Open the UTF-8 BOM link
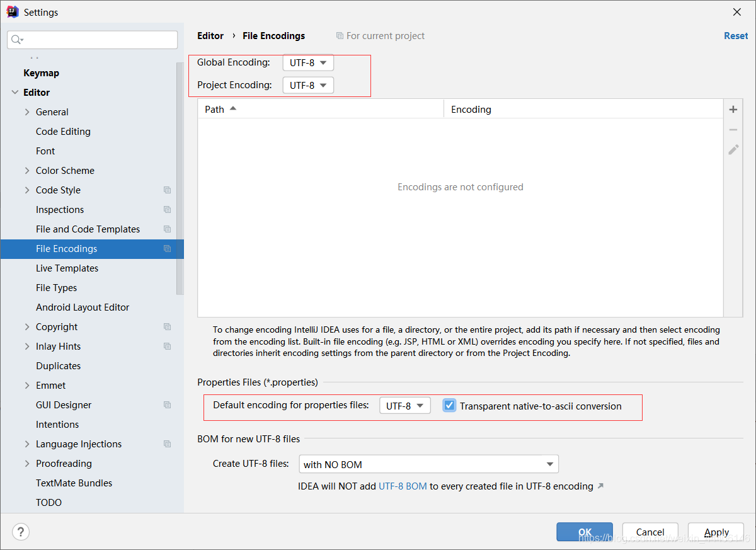This screenshot has width=756, height=550. (403, 486)
